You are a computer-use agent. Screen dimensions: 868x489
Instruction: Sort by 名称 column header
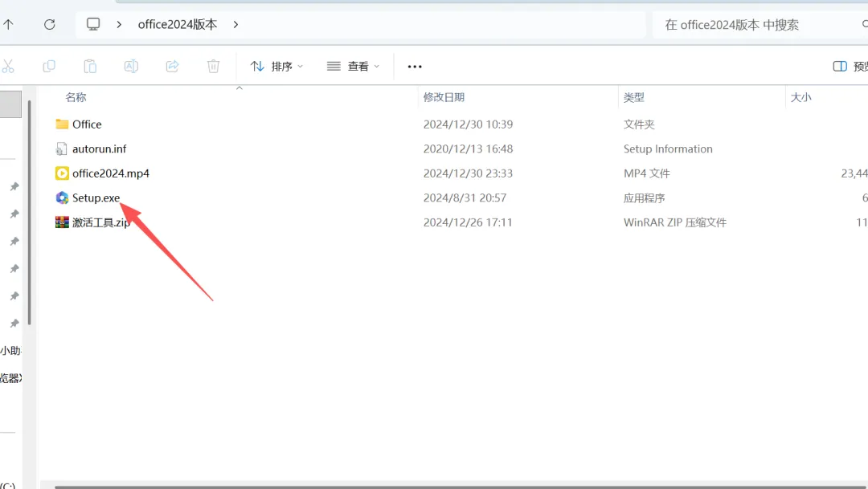click(x=76, y=97)
